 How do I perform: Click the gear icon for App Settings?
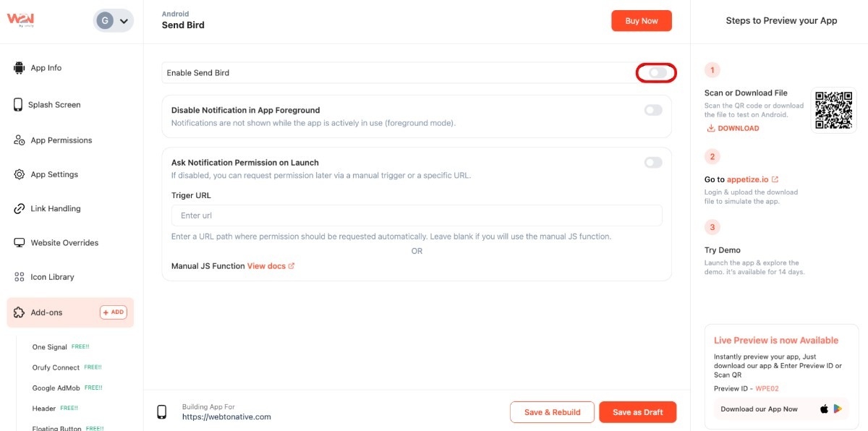20,174
